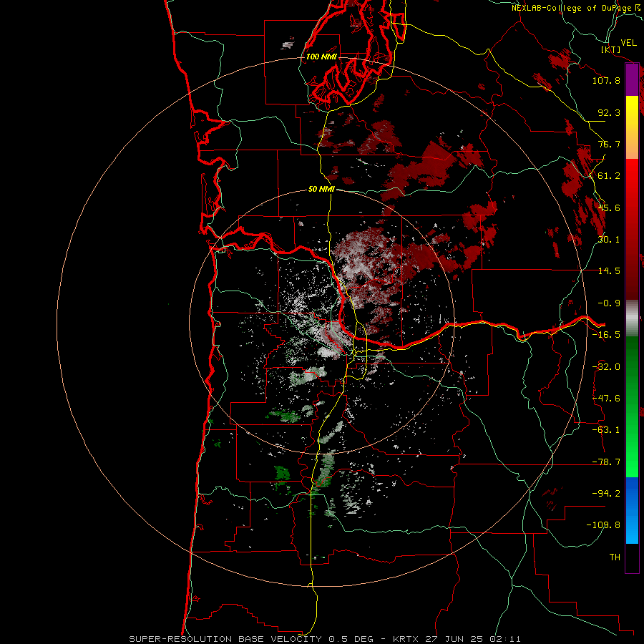Click the -32.0 legend value
644x644 pixels.
606,367
